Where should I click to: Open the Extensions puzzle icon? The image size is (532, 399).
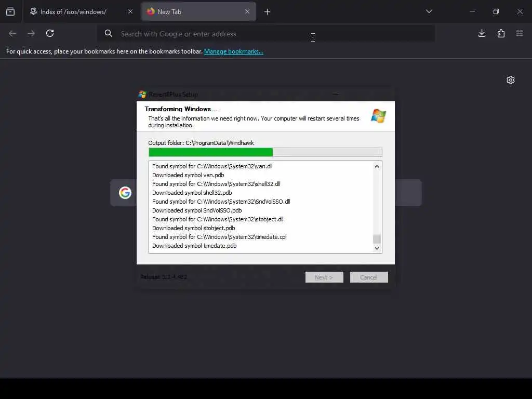click(501, 33)
